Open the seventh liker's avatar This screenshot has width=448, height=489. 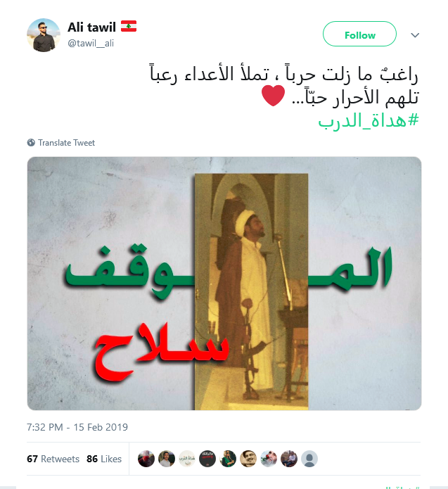[x=269, y=459]
